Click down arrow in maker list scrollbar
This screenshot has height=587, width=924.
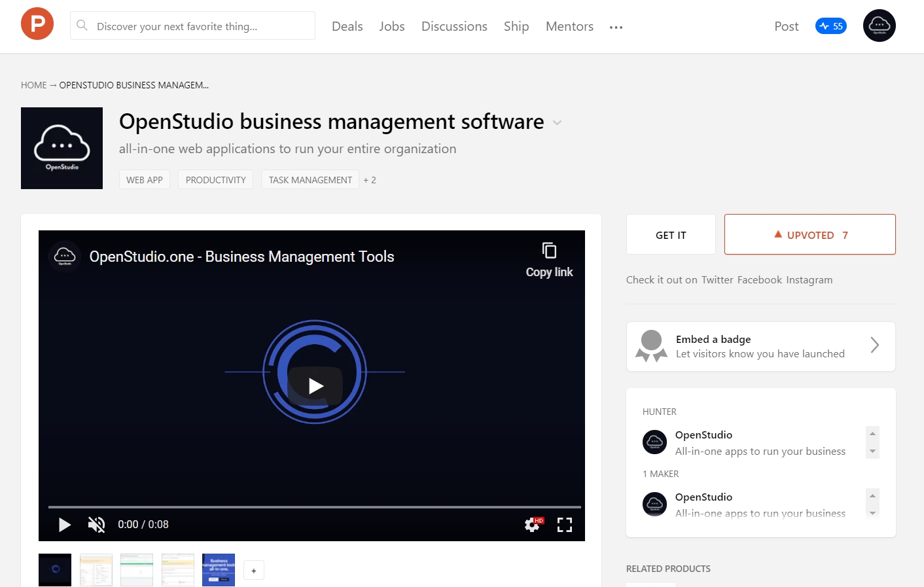pos(872,514)
